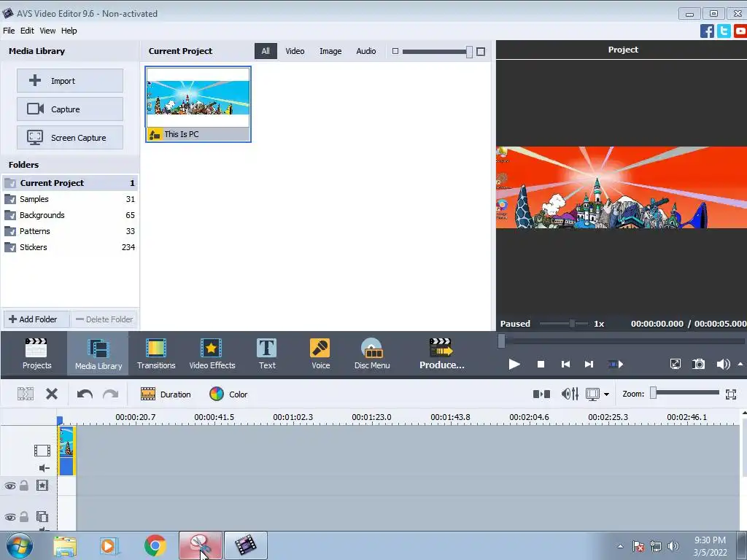Open the Duration setting
This screenshot has width=747, height=560.
tap(166, 394)
